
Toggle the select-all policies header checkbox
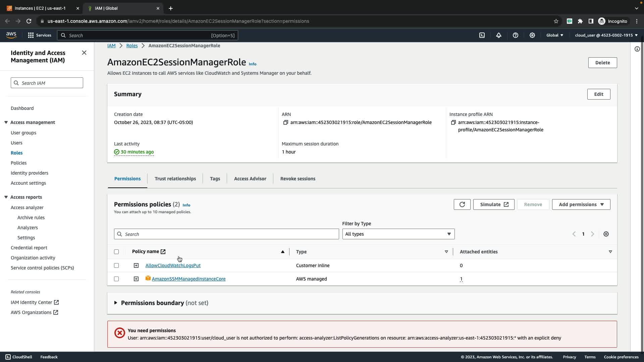pyautogui.click(x=116, y=252)
